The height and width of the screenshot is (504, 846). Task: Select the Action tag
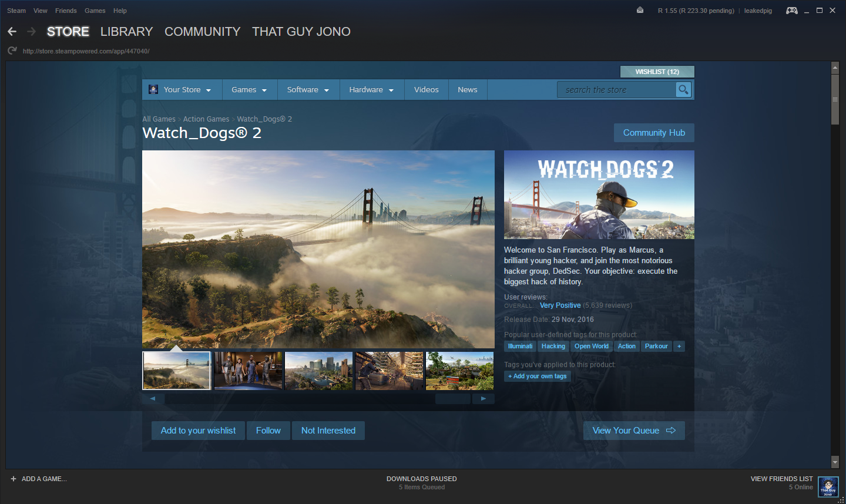(627, 347)
